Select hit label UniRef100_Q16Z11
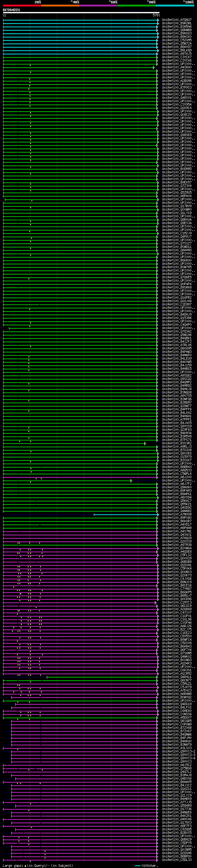Viewport: 197px width, 868px height. 177,789
